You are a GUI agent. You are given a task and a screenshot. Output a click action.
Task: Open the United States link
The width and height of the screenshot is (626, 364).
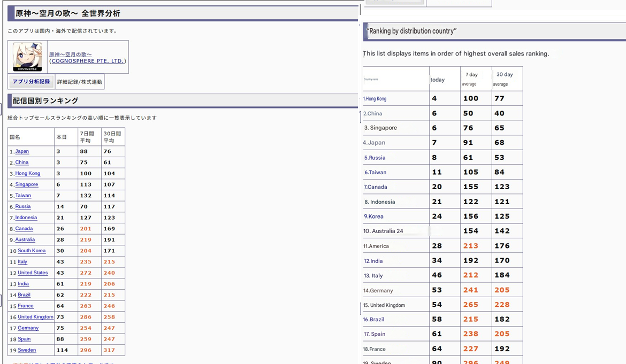coord(33,273)
